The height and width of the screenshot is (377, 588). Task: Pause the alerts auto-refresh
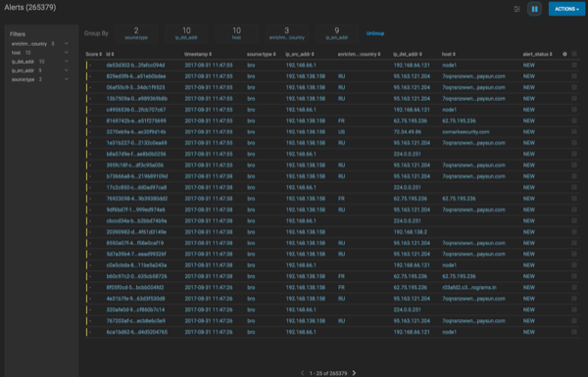534,9
